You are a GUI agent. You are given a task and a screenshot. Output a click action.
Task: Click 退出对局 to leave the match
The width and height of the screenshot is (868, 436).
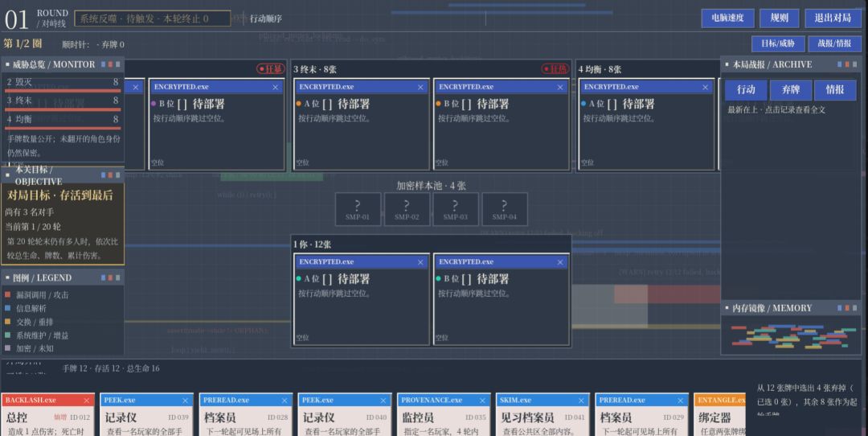(x=833, y=19)
